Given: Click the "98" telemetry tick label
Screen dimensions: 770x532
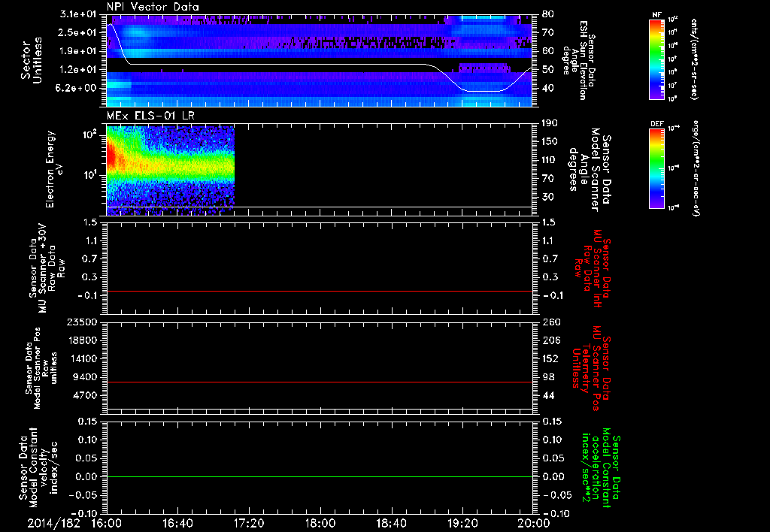Looking at the screenshot, I should [x=548, y=377].
